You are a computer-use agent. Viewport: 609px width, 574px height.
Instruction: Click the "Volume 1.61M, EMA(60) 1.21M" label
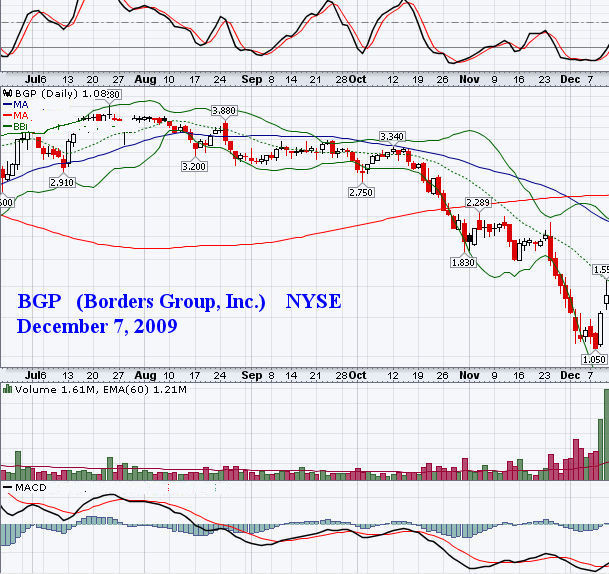101,390
